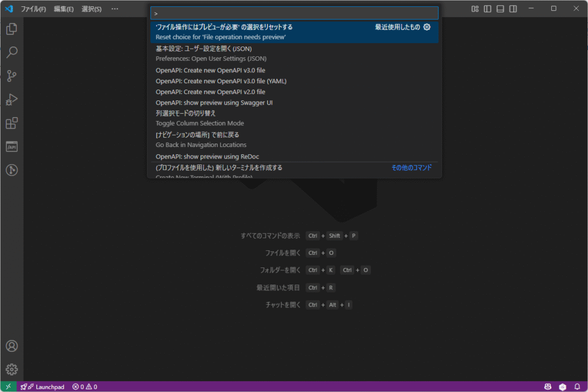Configure keybinding gear for first command

[x=427, y=27]
